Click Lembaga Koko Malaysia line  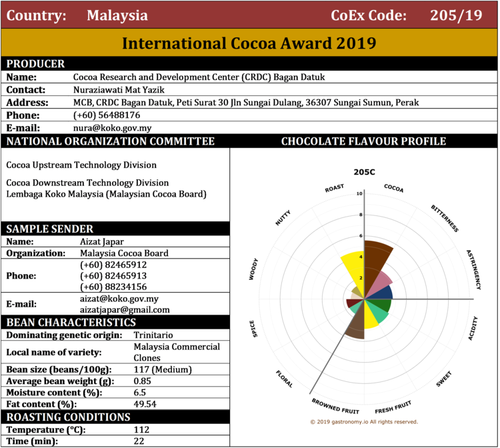[x=106, y=194]
